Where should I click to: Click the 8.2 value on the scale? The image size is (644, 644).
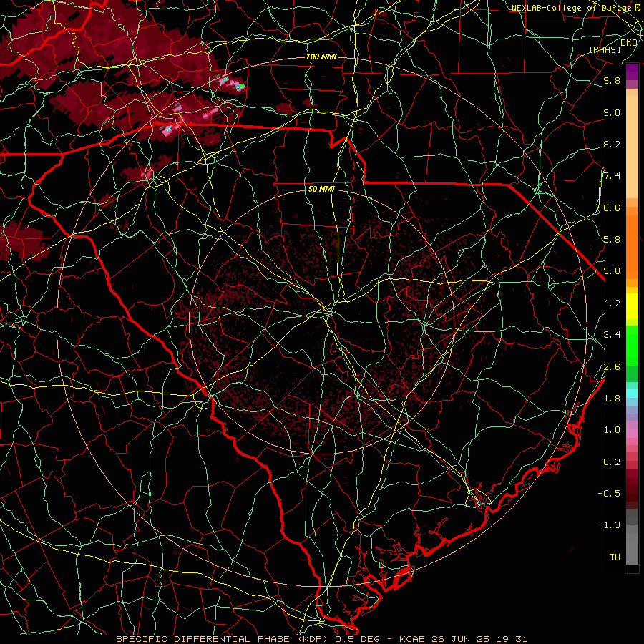click(612, 144)
